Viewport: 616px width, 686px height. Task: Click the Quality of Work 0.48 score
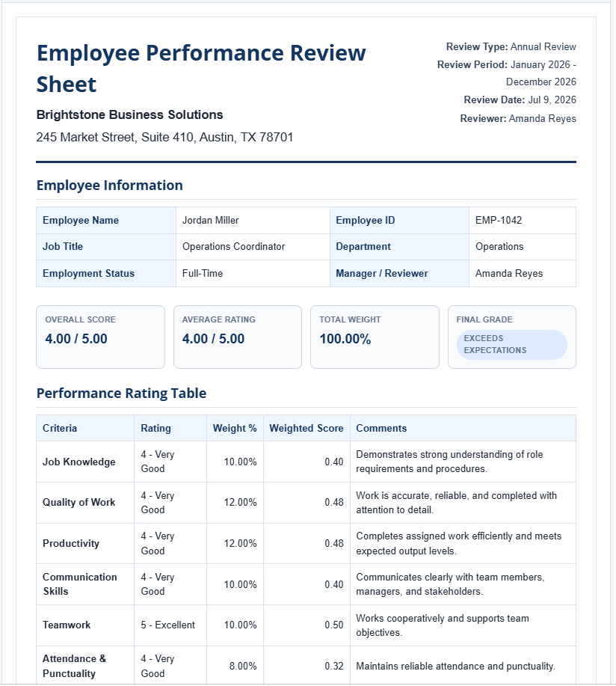pyautogui.click(x=307, y=503)
